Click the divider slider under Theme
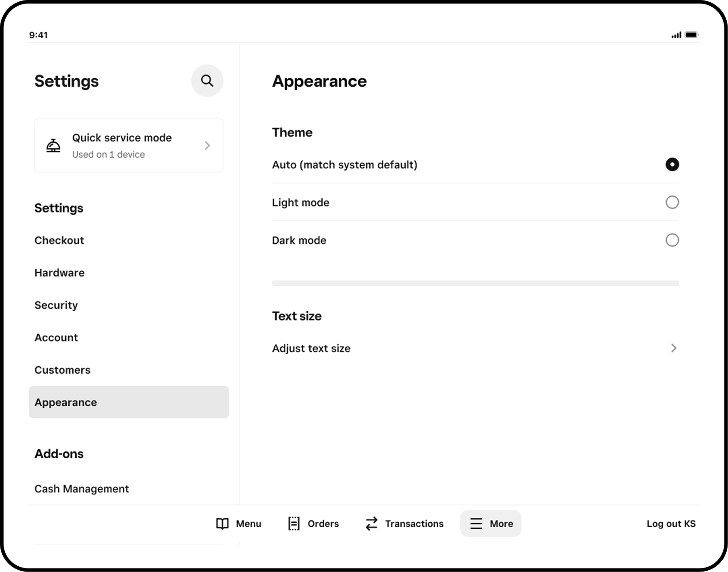The width and height of the screenshot is (728, 572). coord(475,283)
